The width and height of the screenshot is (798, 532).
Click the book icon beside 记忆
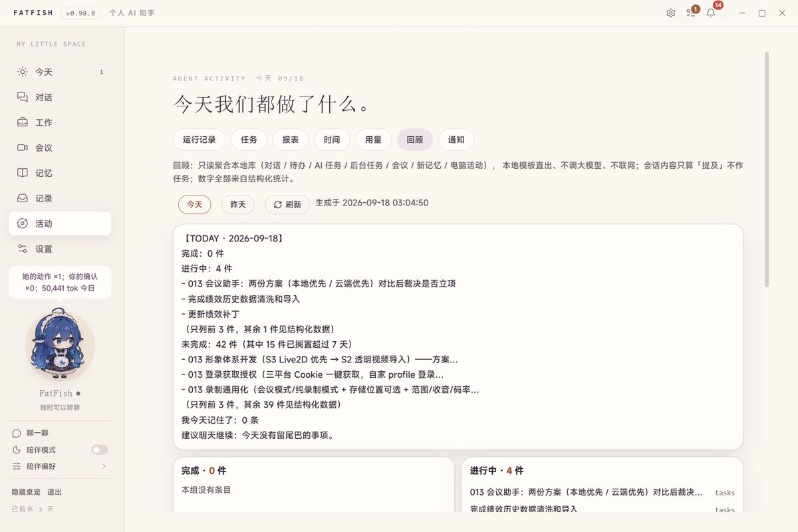(23, 173)
